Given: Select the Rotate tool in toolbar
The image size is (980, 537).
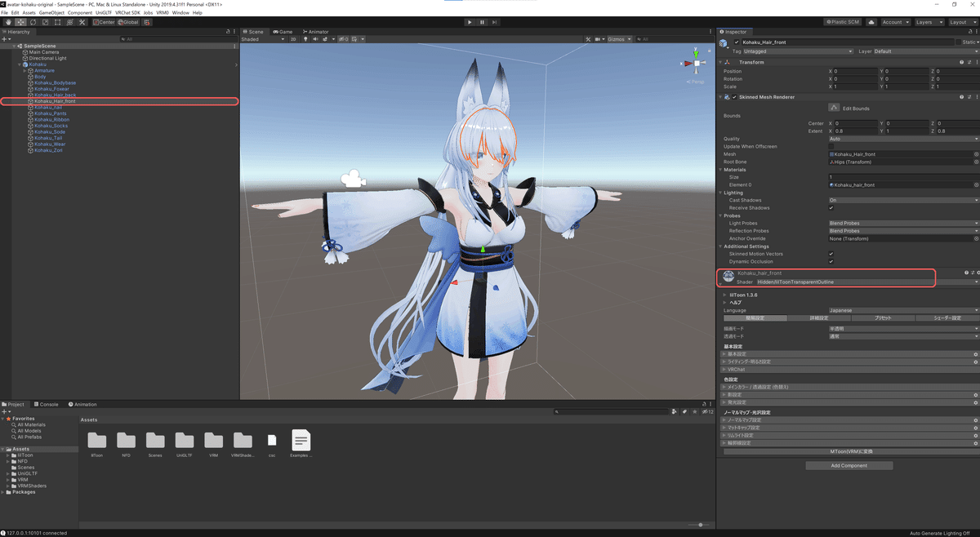Looking at the screenshot, I should tap(32, 22).
